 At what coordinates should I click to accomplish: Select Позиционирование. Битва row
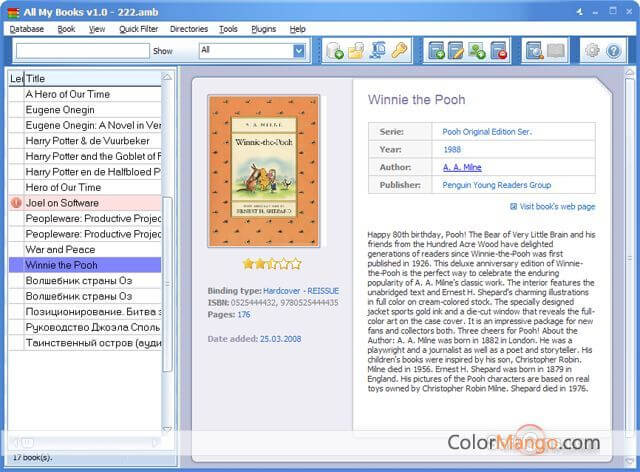(85, 312)
